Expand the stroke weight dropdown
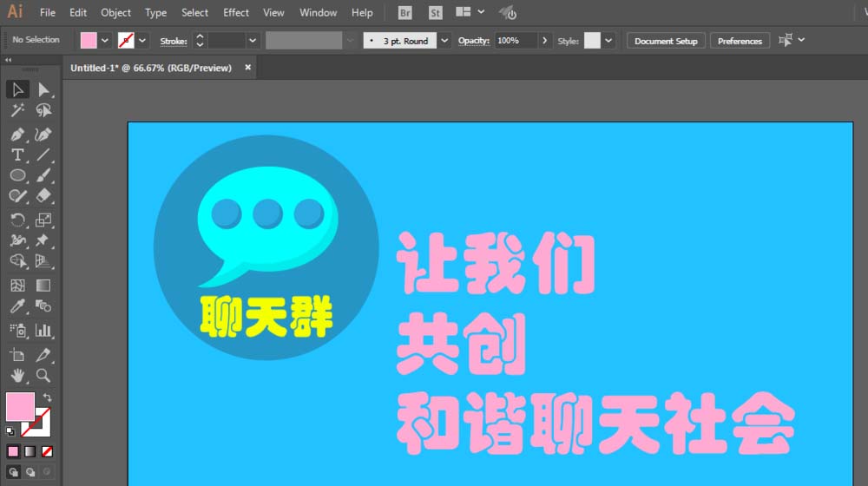The width and height of the screenshot is (868, 486). (x=253, y=41)
